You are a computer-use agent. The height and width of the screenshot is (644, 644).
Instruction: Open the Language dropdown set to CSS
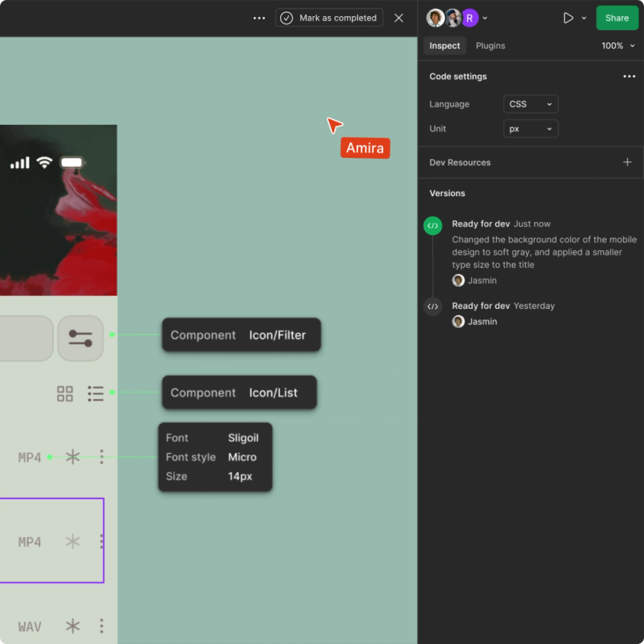(530, 104)
